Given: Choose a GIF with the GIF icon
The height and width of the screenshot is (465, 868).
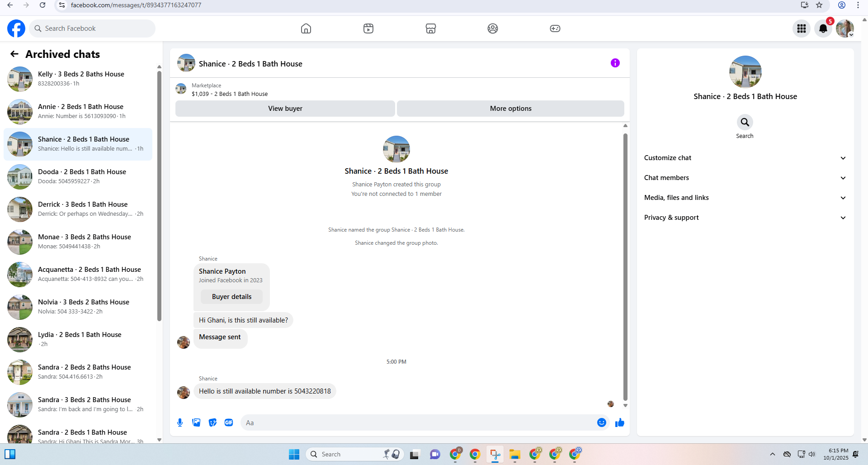Looking at the screenshot, I should point(229,422).
